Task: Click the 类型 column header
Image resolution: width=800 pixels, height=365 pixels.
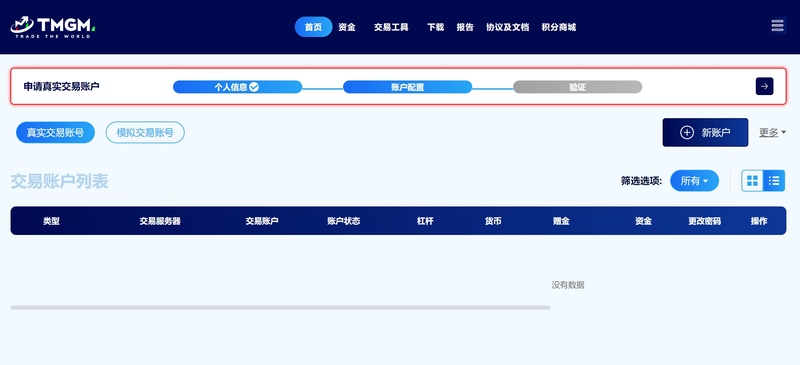Action: click(x=51, y=221)
